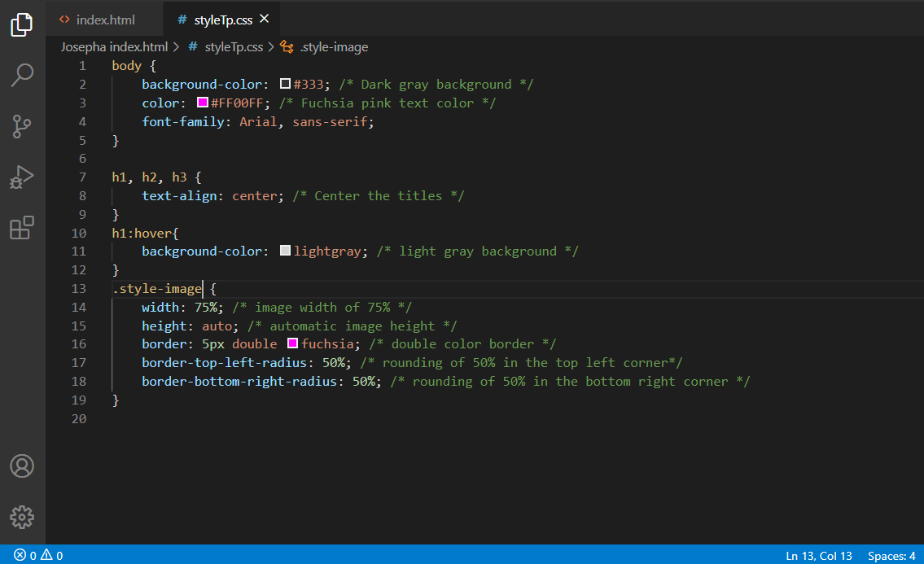Image resolution: width=924 pixels, height=564 pixels.
Task: Open the Source Control view
Action: tap(22, 126)
